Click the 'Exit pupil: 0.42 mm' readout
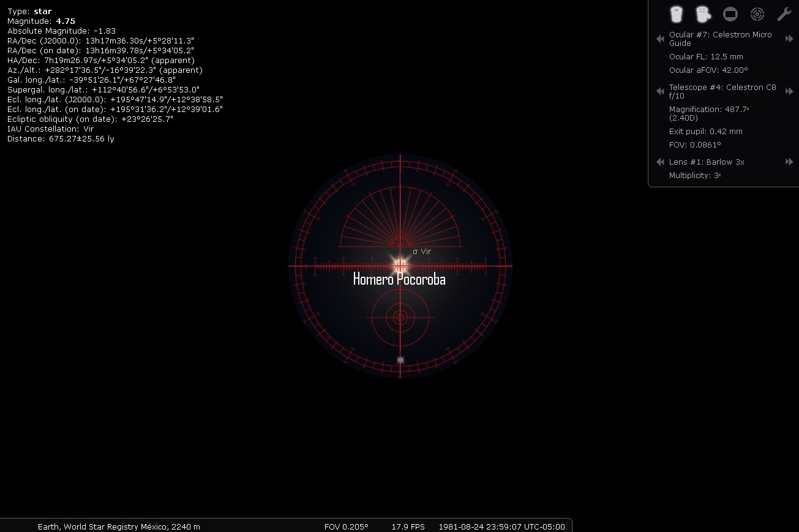799x532 pixels. click(x=705, y=132)
